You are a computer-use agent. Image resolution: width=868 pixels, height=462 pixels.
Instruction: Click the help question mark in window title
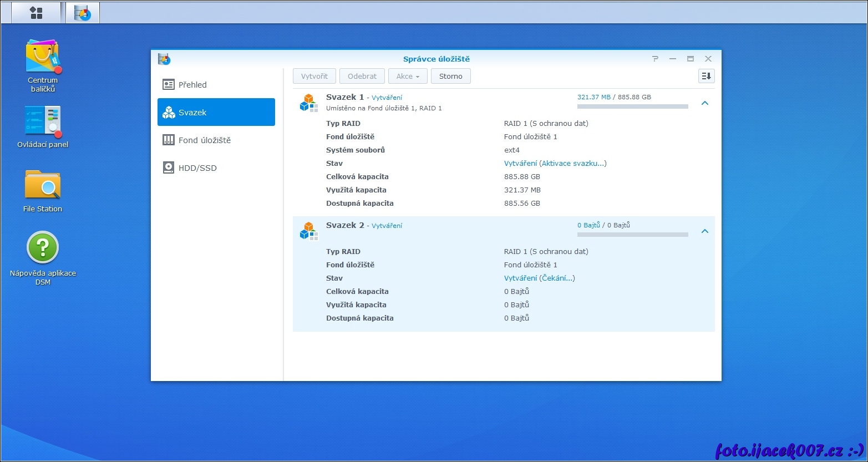655,59
